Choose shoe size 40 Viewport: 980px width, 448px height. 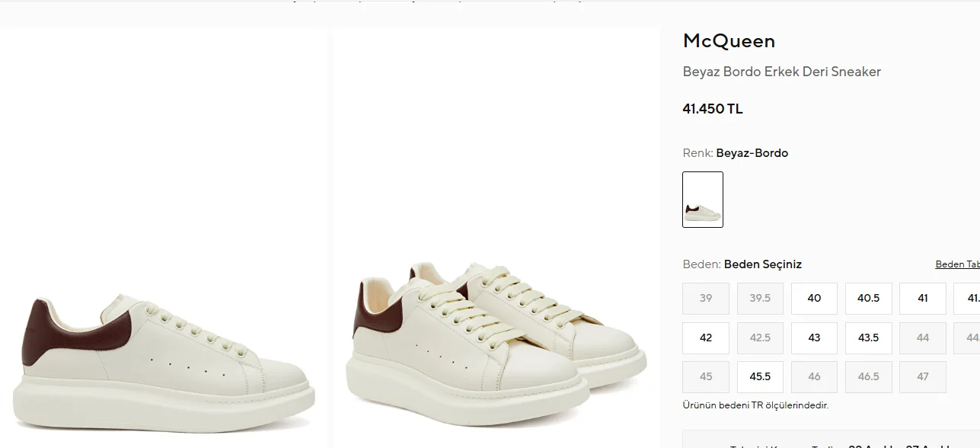(x=814, y=299)
